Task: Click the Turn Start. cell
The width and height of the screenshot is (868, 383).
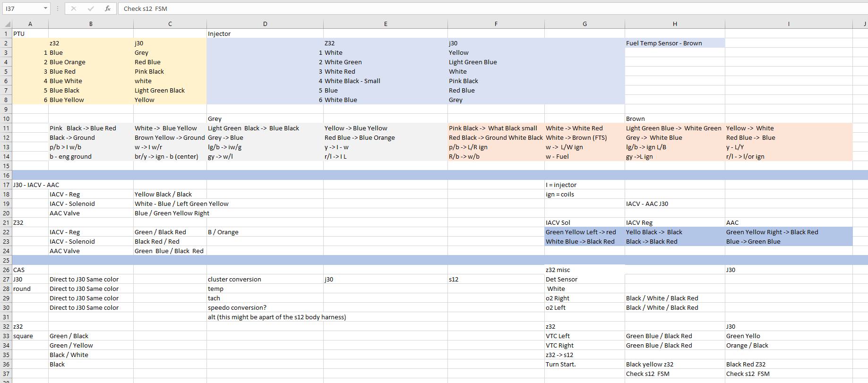Action: pos(584,364)
